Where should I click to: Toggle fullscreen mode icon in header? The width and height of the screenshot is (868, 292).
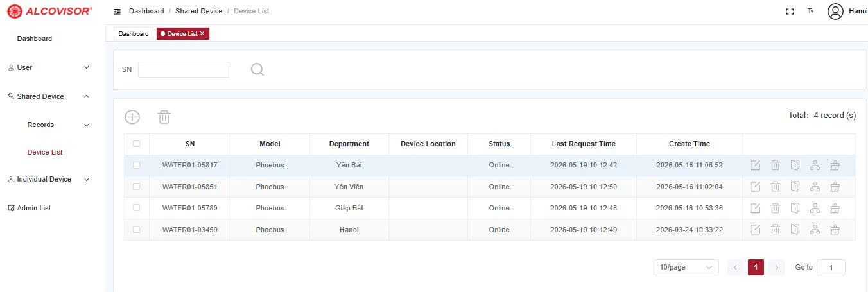click(790, 12)
